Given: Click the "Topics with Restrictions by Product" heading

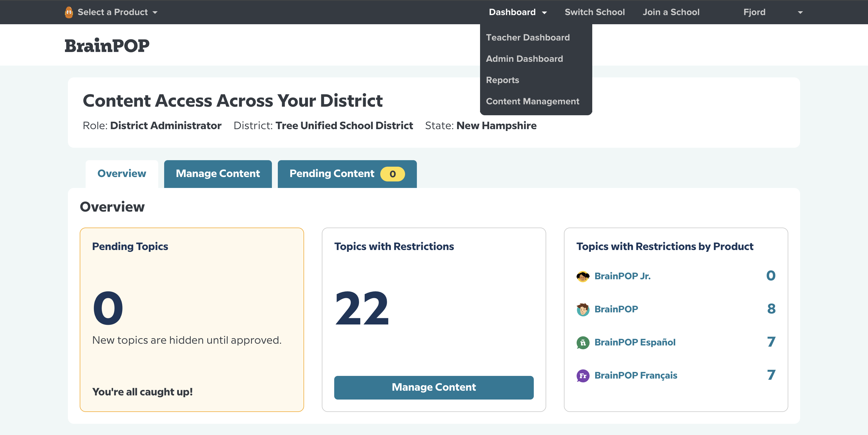Looking at the screenshot, I should tap(665, 246).
